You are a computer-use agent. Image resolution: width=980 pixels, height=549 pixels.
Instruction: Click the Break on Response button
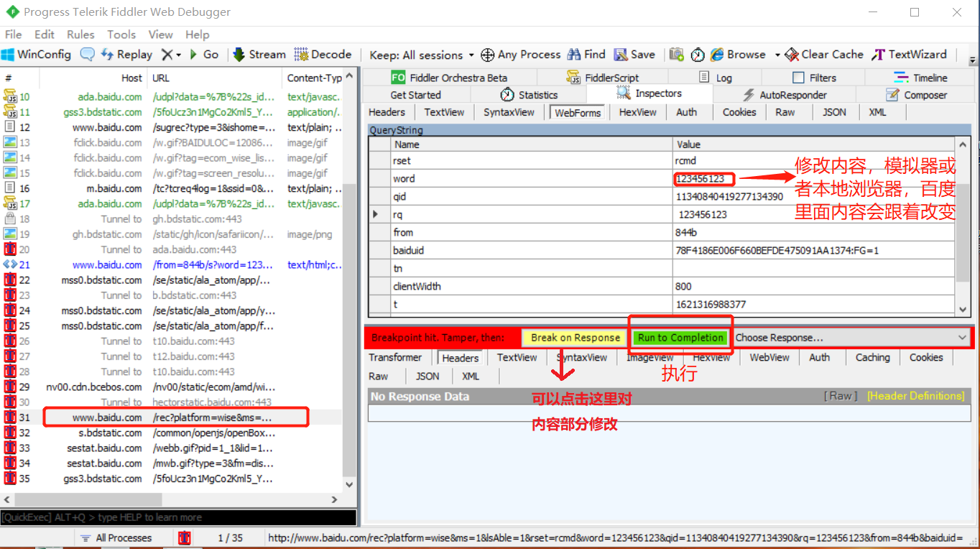[x=575, y=338]
